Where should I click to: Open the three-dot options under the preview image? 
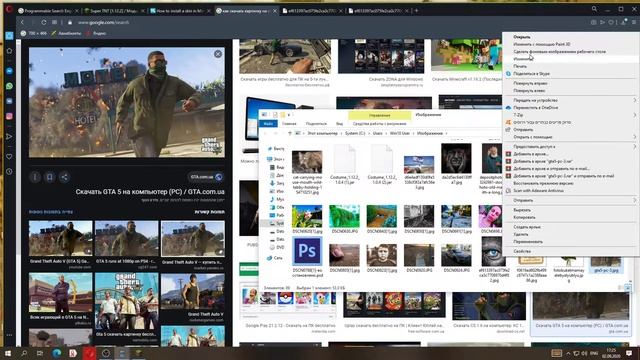pyautogui.click(x=35, y=177)
